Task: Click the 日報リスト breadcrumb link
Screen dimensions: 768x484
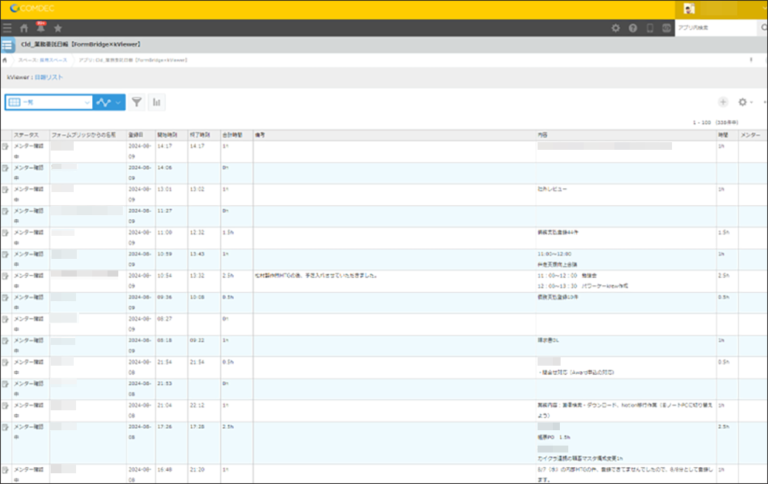Action: (48, 76)
